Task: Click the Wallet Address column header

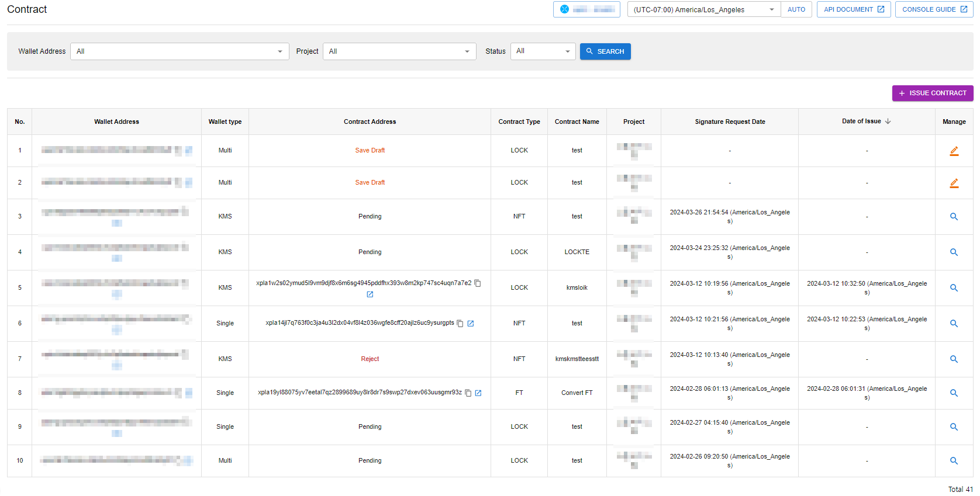Action: tap(116, 122)
